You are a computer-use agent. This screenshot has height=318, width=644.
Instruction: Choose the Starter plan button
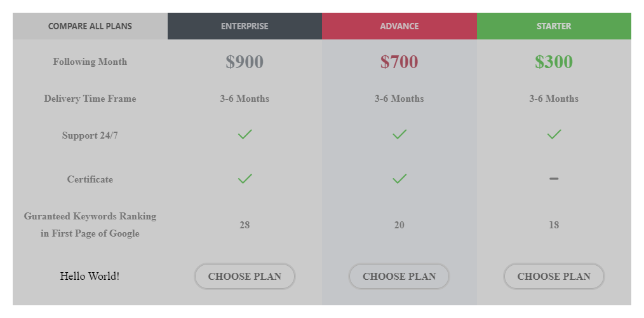(x=554, y=277)
